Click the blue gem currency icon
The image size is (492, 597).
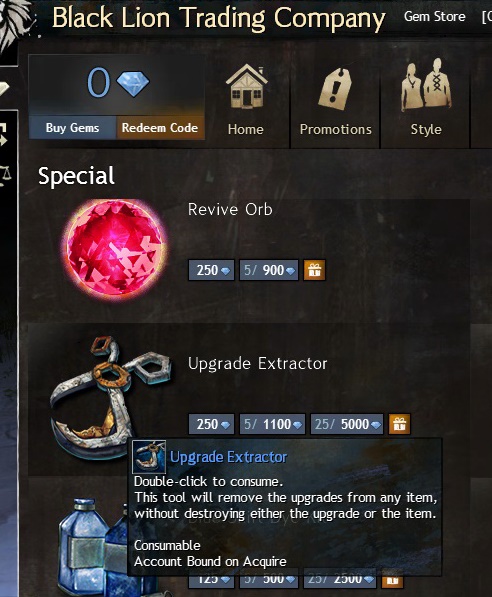click(133, 84)
